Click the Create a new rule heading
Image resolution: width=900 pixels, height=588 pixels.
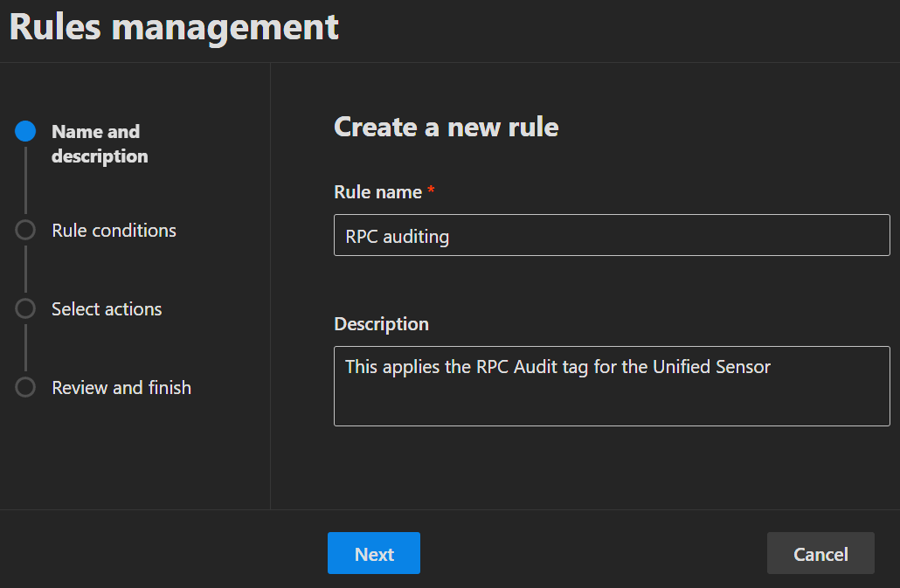[x=446, y=128]
